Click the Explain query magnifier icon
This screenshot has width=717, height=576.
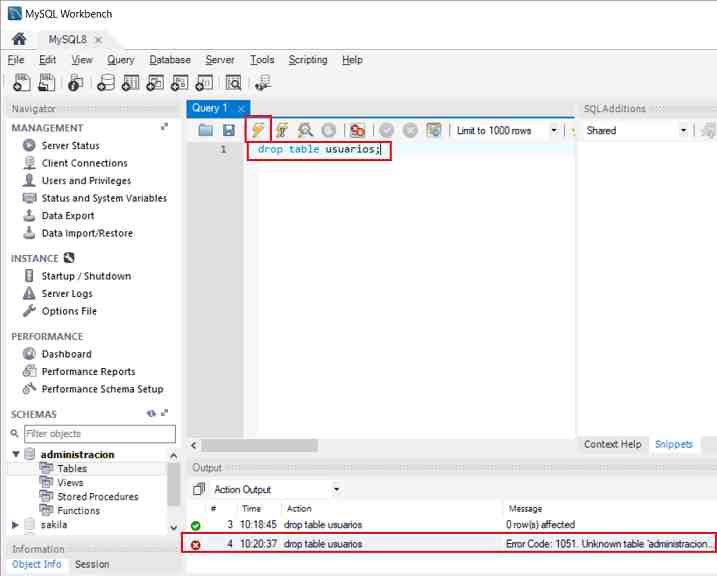pyautogui.click(x=305, y=130)
